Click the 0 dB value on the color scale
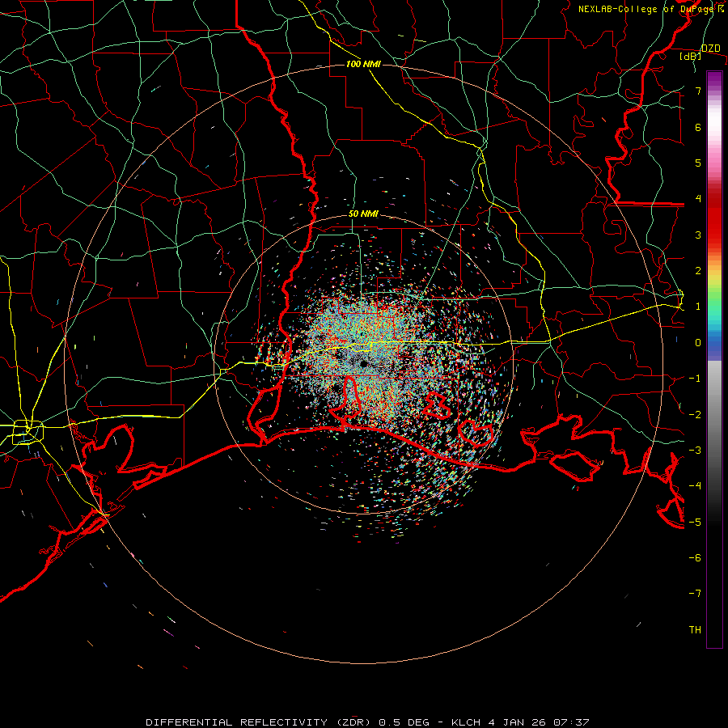Image resolution: width=728 pixels, height=728 pixels. [698, 343]
